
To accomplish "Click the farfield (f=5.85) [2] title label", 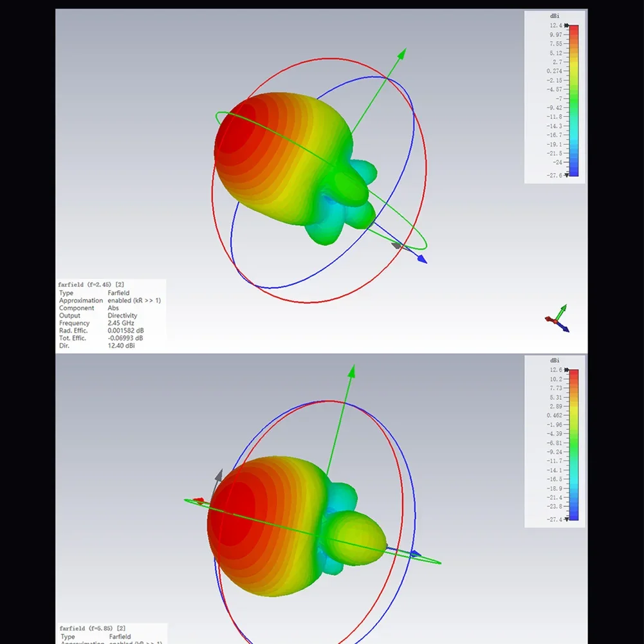I will pos(93,629).
